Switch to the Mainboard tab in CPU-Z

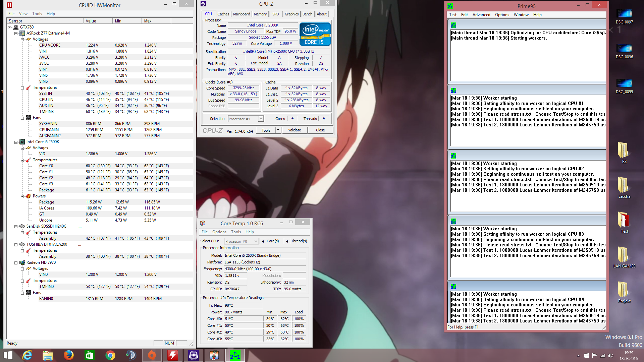tap(241, 14)
